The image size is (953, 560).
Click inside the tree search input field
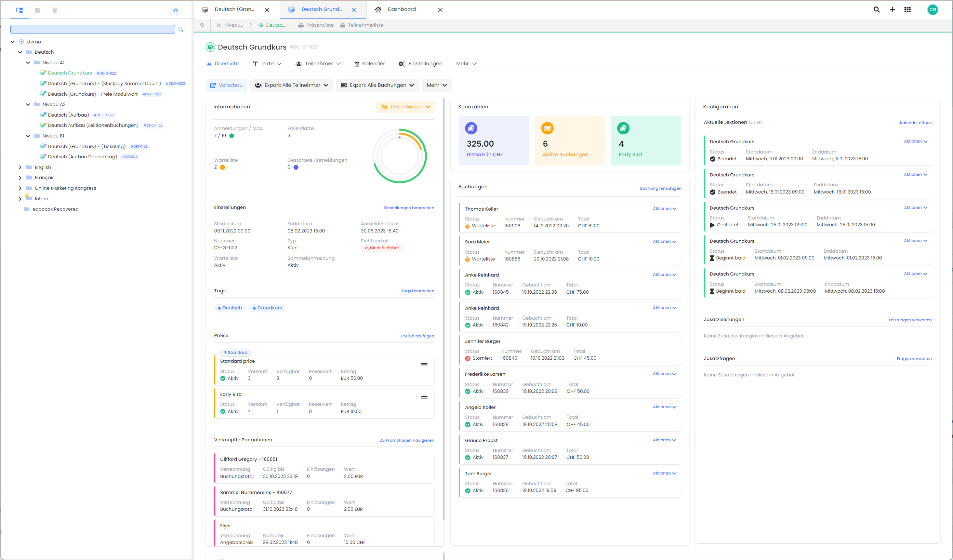(93, 29)
